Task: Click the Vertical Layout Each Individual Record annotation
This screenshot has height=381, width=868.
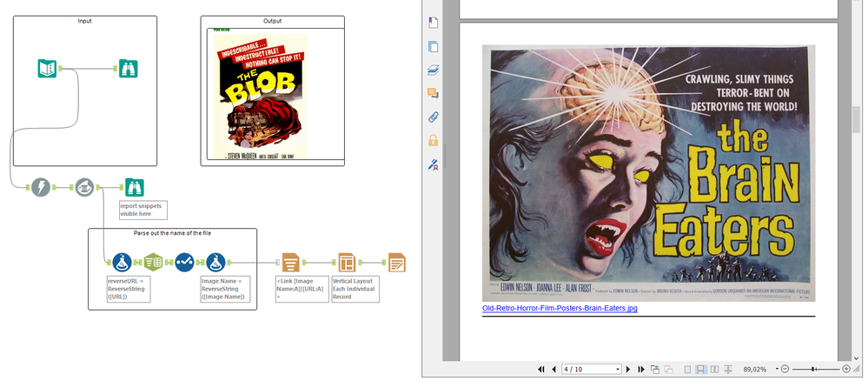Action: 354,289
